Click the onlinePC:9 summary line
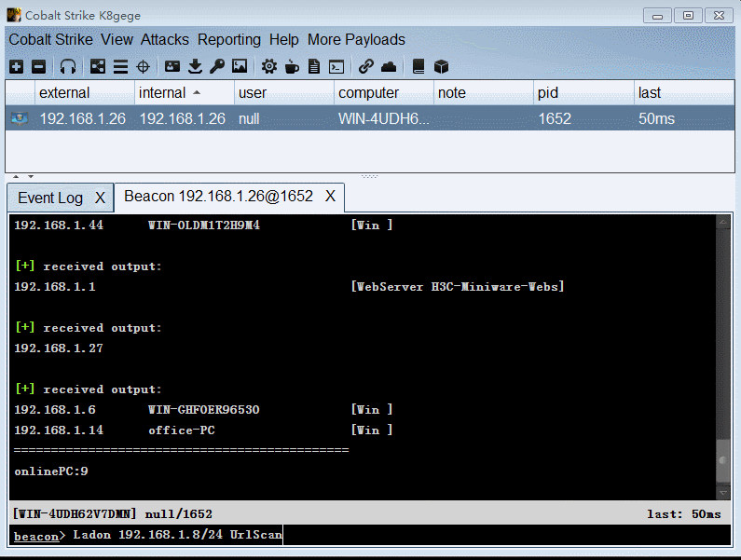Screen dimensions: 741x560 tap(51, 471)
